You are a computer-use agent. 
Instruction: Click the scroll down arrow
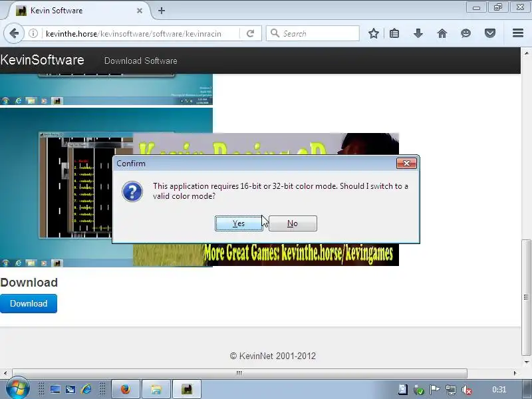(526, 362)
